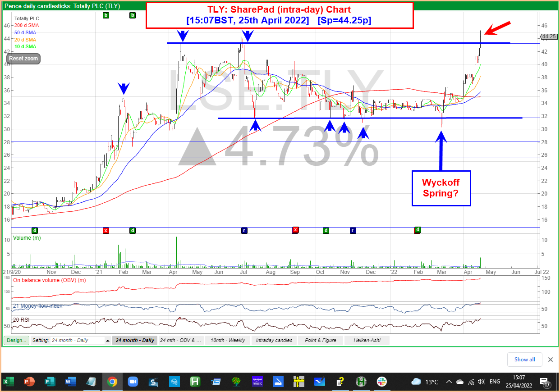Viewport: 560px width, 392px height.
Task: Launch PowerPoint from the taskbar
Action: click(29, 382)
